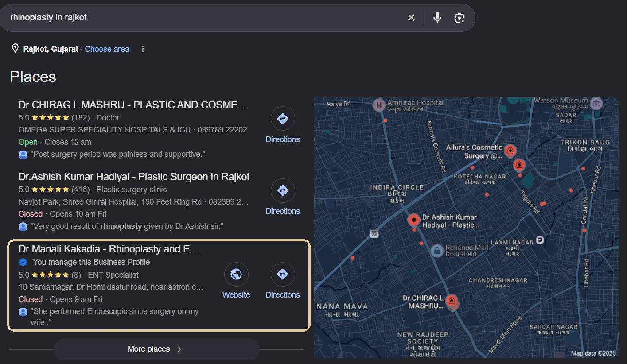
Task: Select the Reliance Mall marker on the map
Action: (437, 251)
